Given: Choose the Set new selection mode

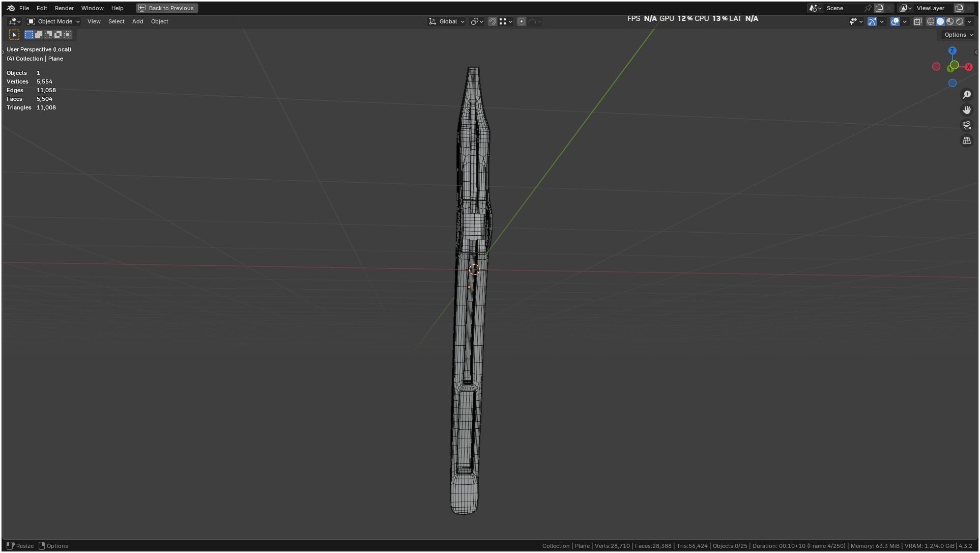Looking at the screenshot, I should pos(29,35).
